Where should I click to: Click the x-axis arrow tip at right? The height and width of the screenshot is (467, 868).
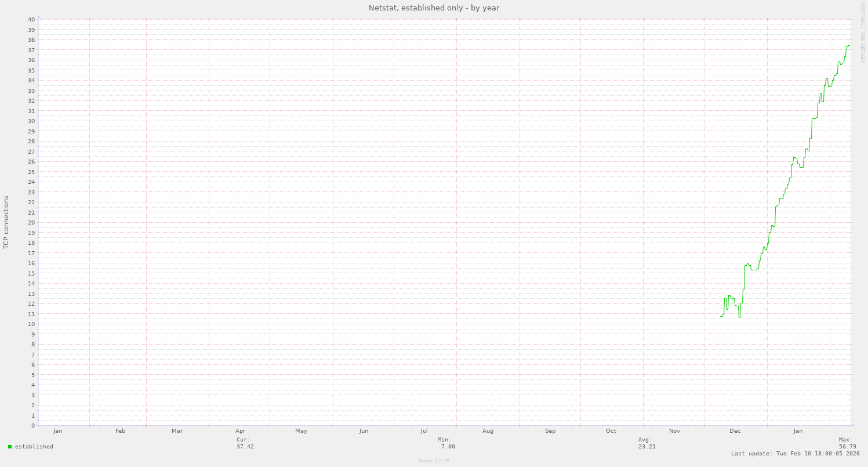pos(852,425)
